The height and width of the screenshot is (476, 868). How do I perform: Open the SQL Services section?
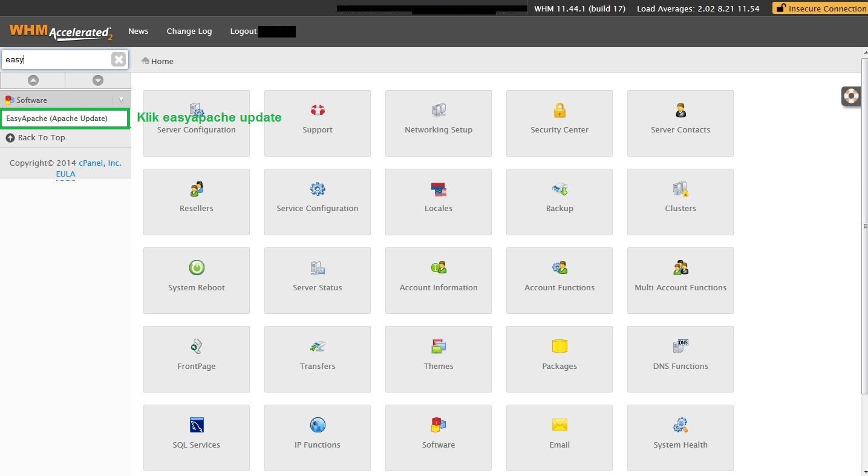pyautogui.click(x=196, y=438)
